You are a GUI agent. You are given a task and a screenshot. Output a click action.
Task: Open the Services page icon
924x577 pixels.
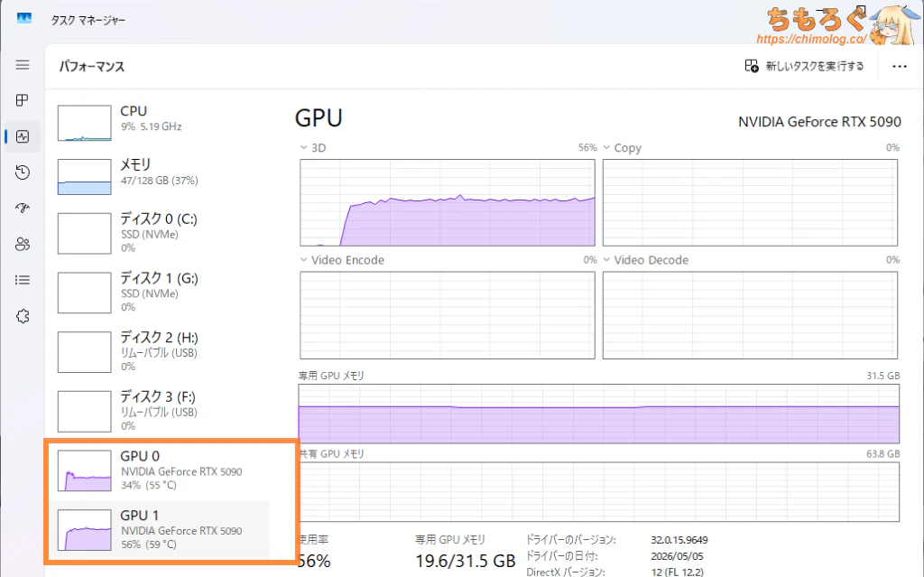click(23, 316)
